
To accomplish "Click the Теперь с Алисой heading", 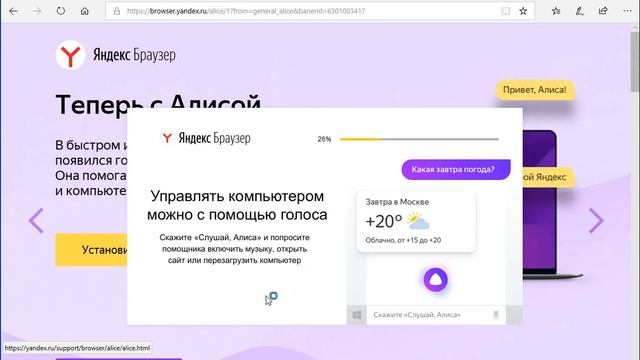I will (158, 104).
